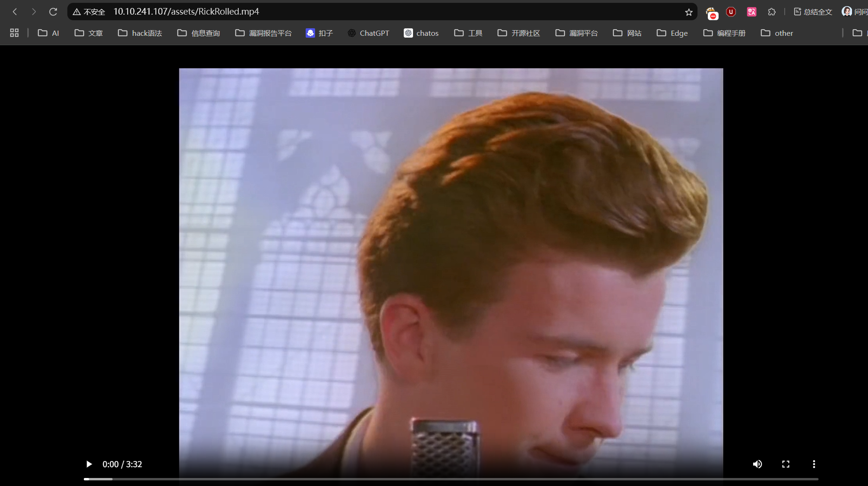
Task: View the not secure site warning
Action: [x=89, y=12]
